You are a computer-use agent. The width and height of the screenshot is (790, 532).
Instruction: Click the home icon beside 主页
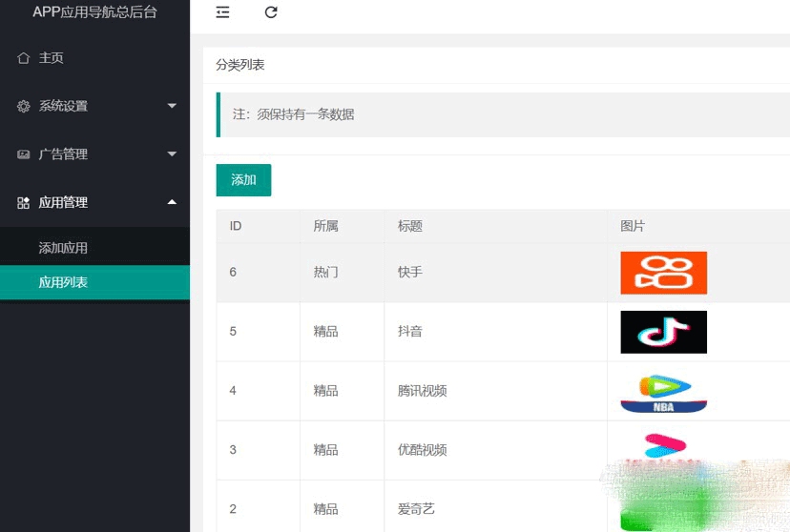(24, 58)
